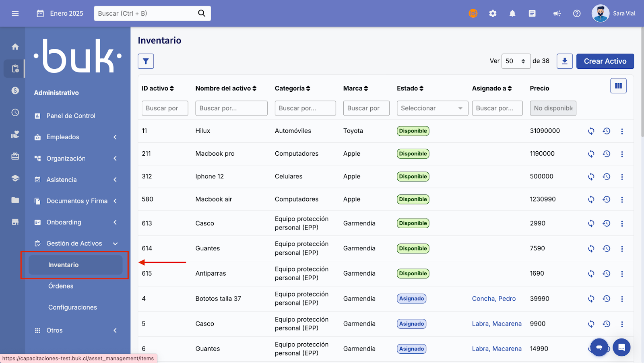Open the settings gear icon
Image resolution: width=644 pixels, height=363 pixels.
[493, 13]
